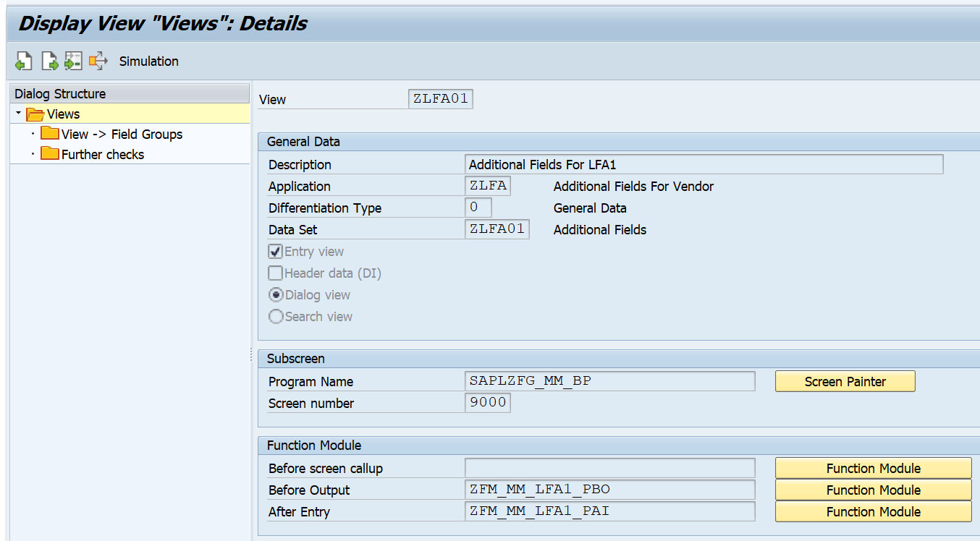The height and width of the screenshot is (541, 980).
Task: Click the Views folder icon
Action: [x=35, y=114]
